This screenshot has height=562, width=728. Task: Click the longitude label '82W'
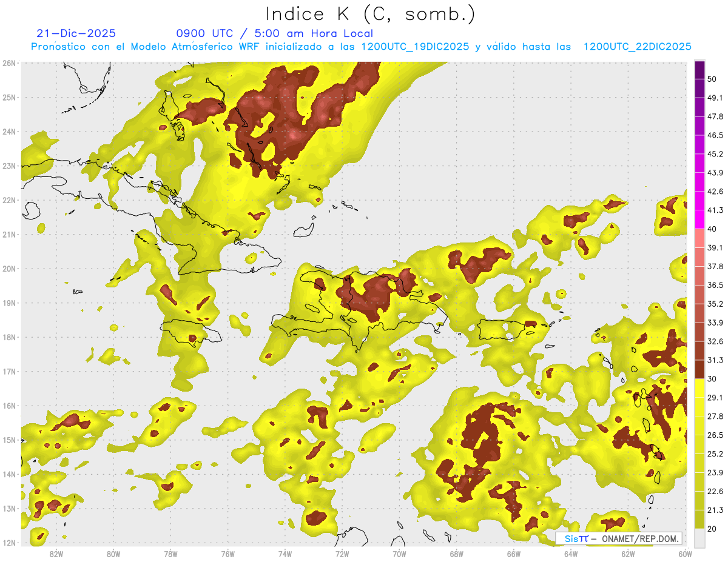coord(56,554)
